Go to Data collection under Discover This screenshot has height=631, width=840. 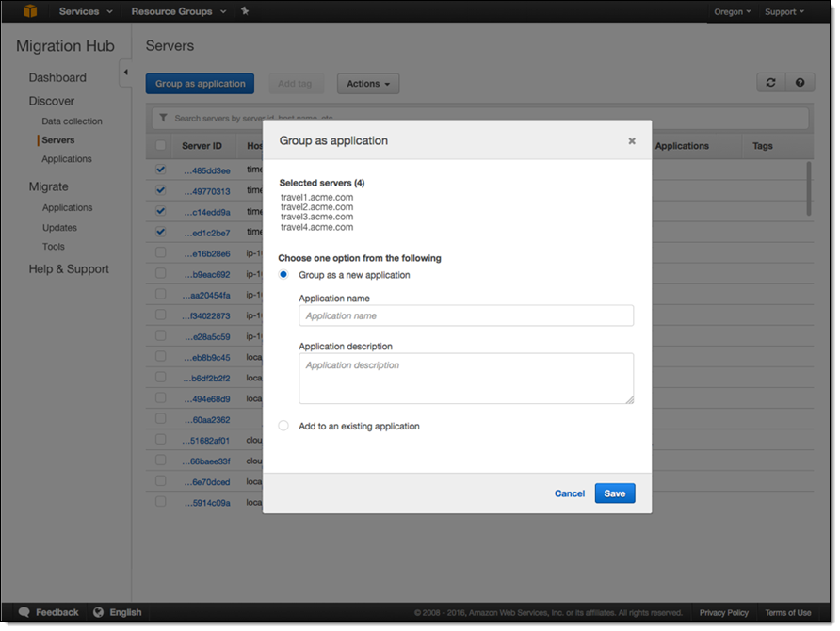[72, 121]
